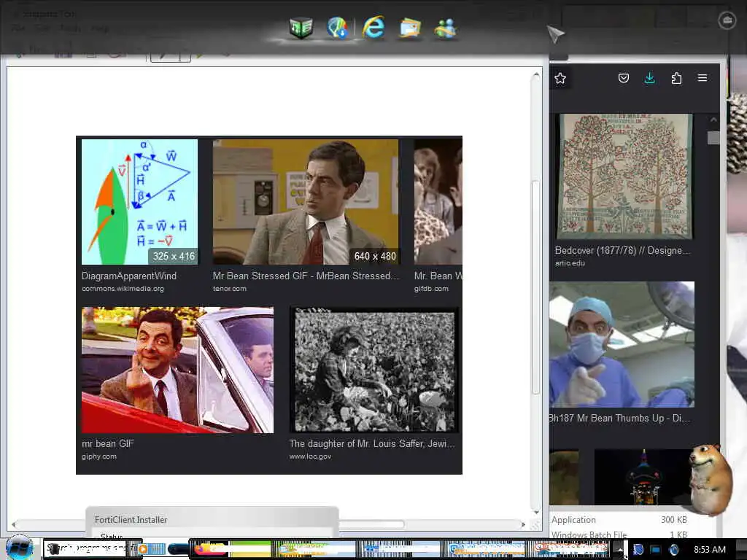This screenshot has width=747, height=560.
Task: Open the dark tower thumbnail at bottom
Action: point(643,477)
